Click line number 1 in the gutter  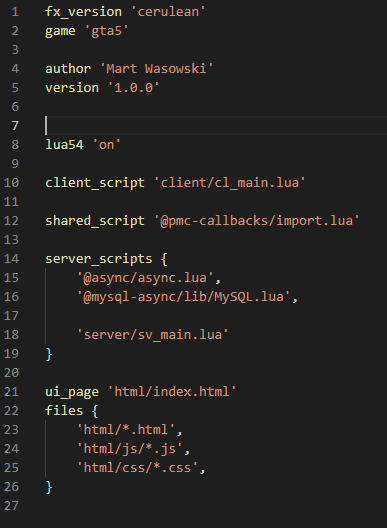tap(15, 12)
